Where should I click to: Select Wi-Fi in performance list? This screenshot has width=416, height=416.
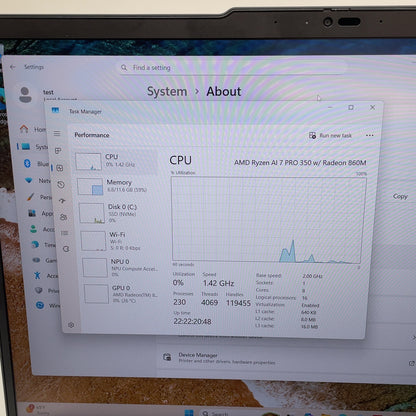(x=120, y=241)
